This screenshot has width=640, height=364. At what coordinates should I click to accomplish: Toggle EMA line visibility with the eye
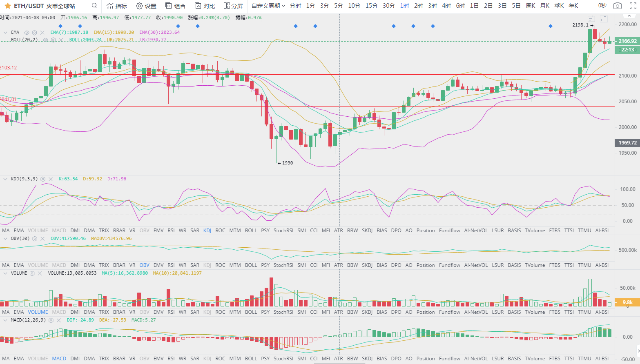click(27, 33)
